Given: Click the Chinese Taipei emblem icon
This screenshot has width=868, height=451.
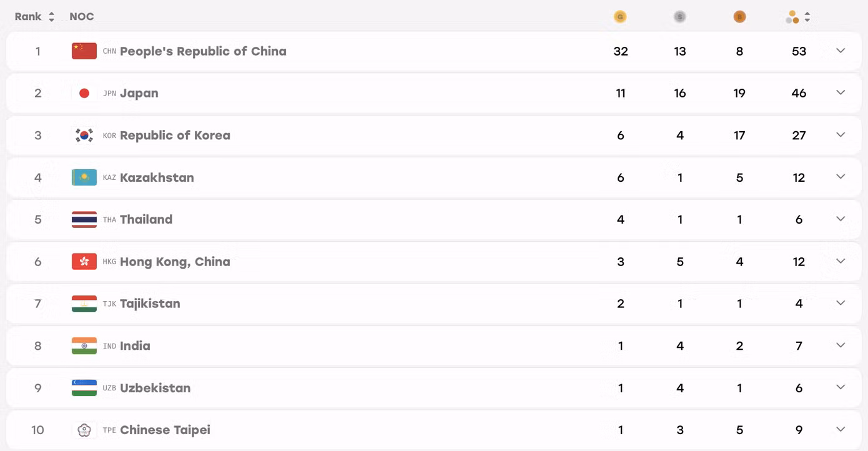Looking at the screenshot, I should (84, 430).
